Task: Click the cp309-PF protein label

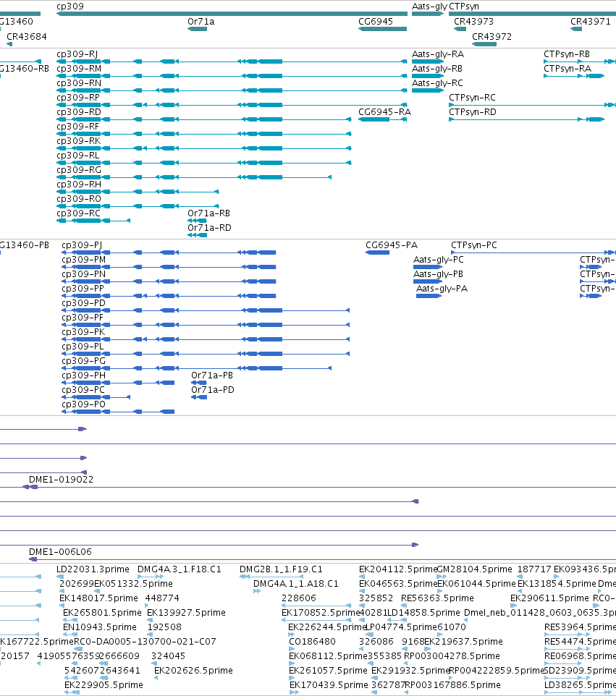Action: (83, 318)
